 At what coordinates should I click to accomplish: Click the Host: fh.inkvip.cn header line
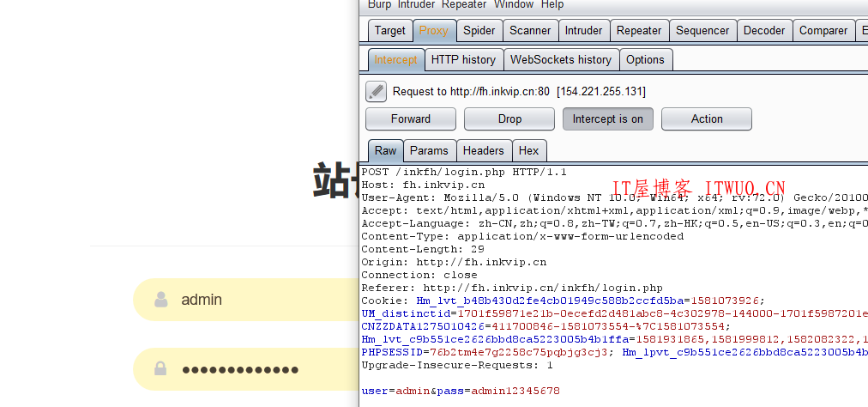(x=423, y=185)
